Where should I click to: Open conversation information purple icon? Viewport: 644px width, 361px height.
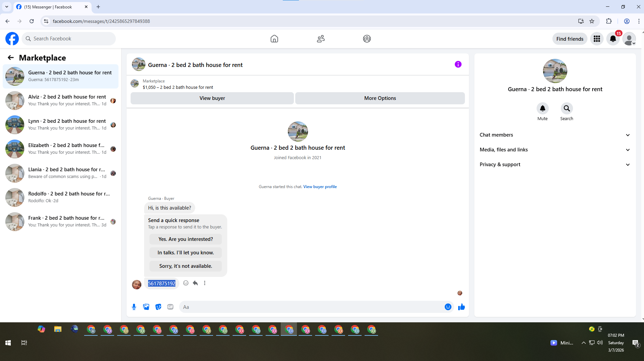[458, 64]
